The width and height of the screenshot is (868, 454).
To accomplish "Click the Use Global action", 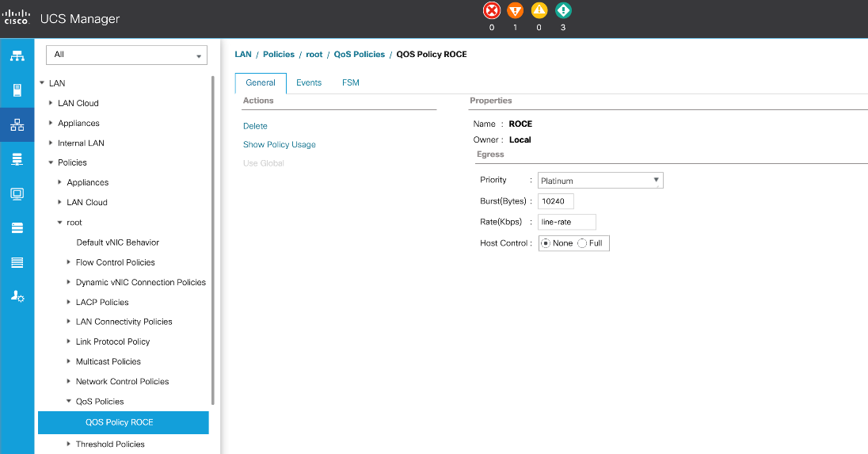I will [x=264, y=163].
